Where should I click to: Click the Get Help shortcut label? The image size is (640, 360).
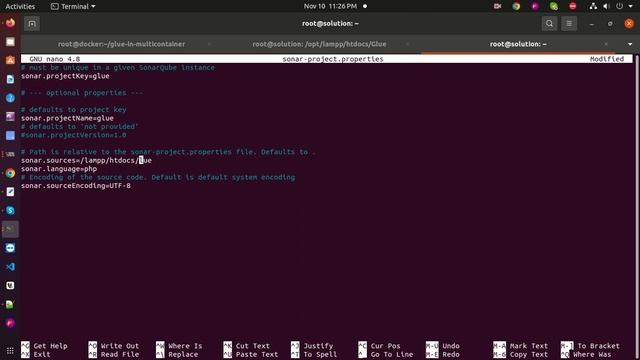50,346
